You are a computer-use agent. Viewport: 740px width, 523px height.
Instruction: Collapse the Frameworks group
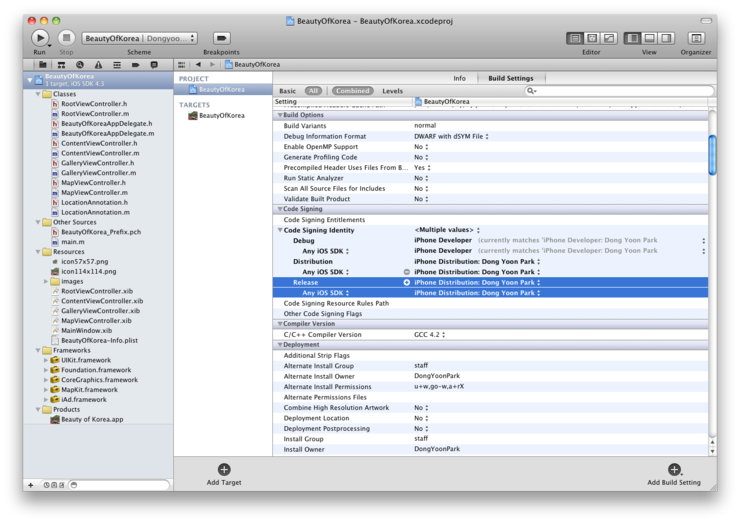[38, 350]
